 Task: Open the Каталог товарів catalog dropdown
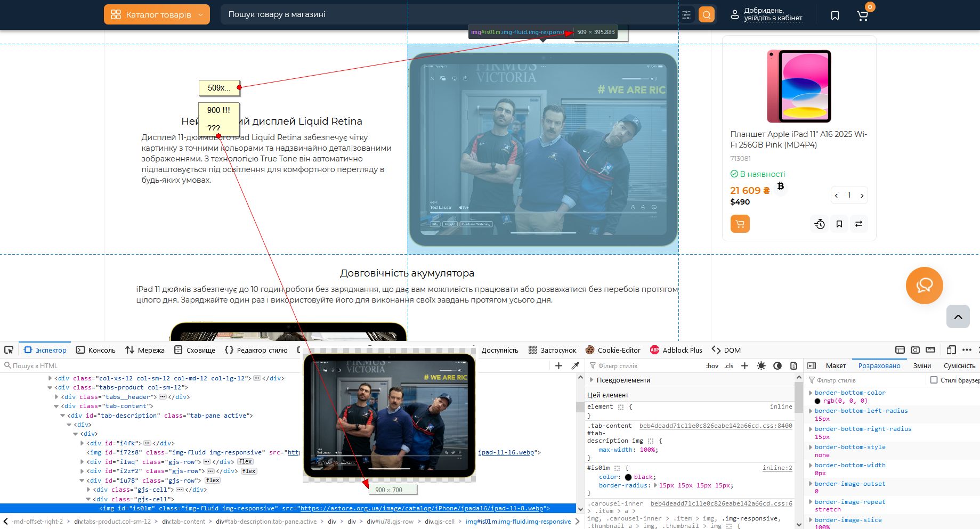[x=157, y=14]
